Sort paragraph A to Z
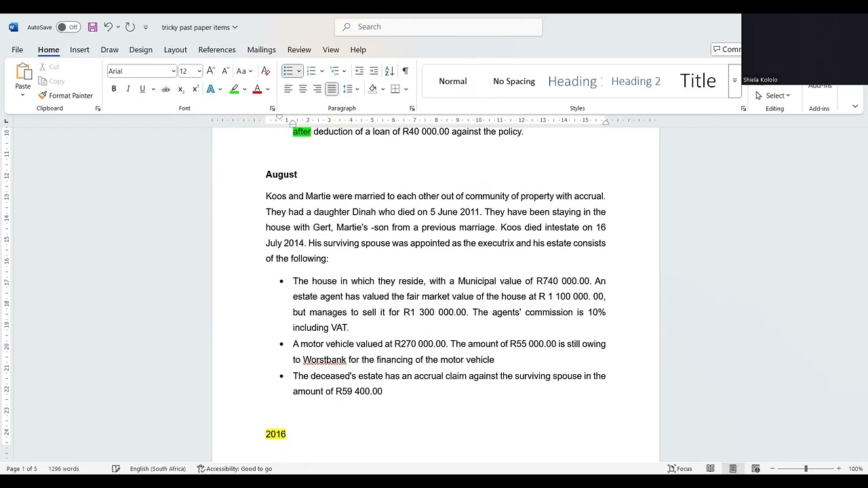This screenshot has width=868, height=488. click(389, 71)
